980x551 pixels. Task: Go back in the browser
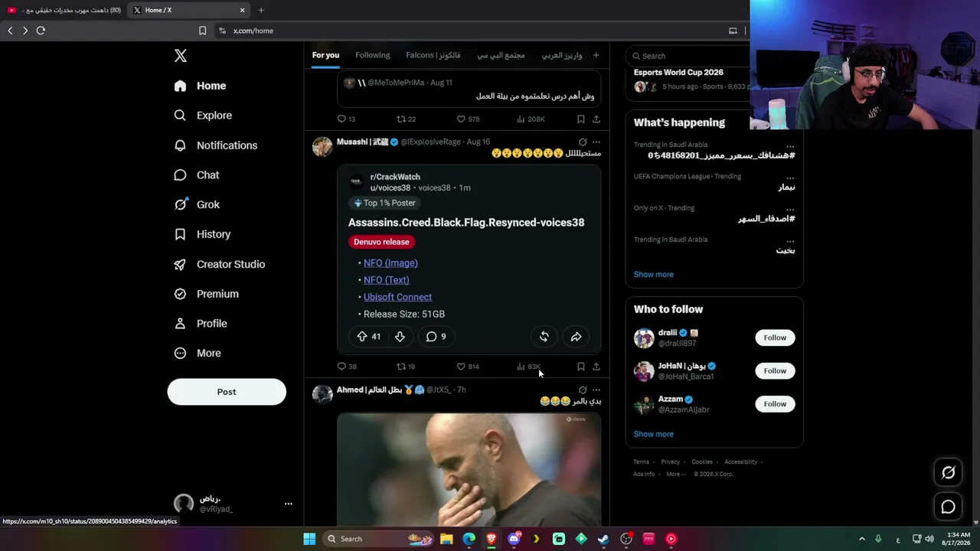[10, 31]
